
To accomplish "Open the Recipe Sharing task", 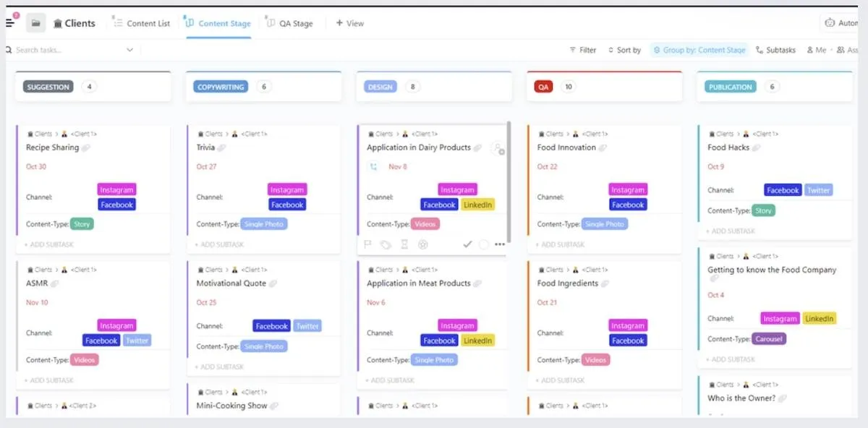I will pos(52,147).
